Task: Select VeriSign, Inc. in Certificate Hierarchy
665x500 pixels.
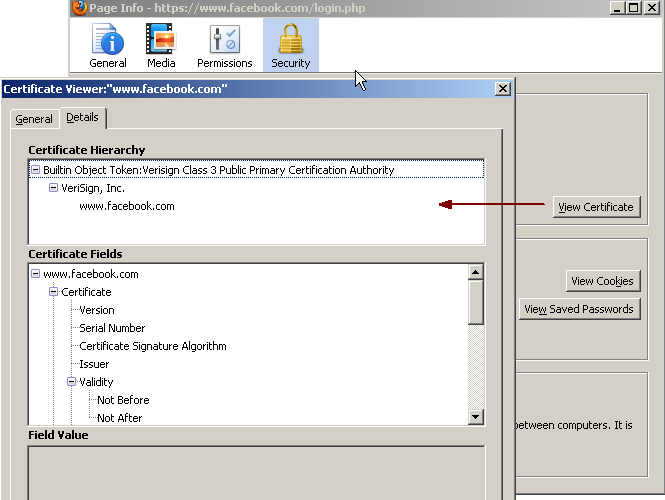Action: pos(93,188)
